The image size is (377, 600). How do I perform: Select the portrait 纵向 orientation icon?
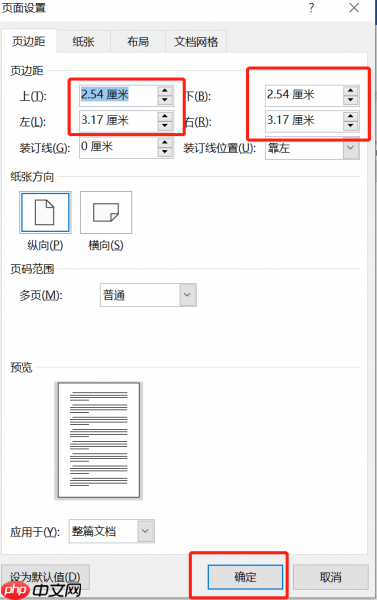[45, 212]
